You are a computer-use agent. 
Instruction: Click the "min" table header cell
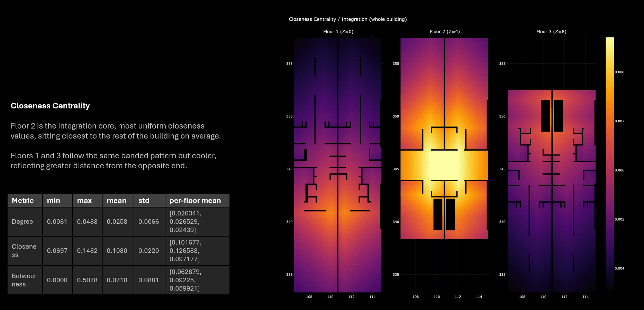tap(57, 201)
